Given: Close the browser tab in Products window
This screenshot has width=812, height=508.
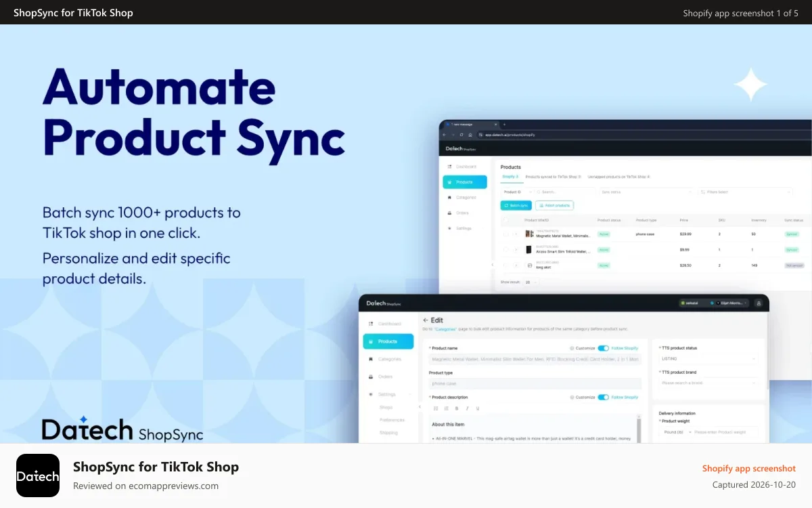Looking at the screenshot, I should tap(495, 125).
